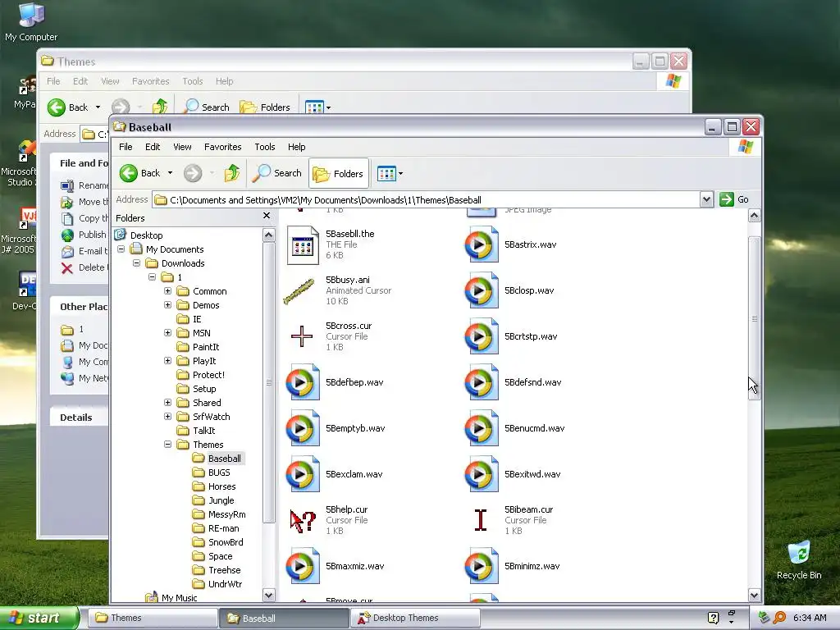The image size is (840, 630).
Task: Expand the SrfWatch folder tree node
Action: (x=167, y=416)
